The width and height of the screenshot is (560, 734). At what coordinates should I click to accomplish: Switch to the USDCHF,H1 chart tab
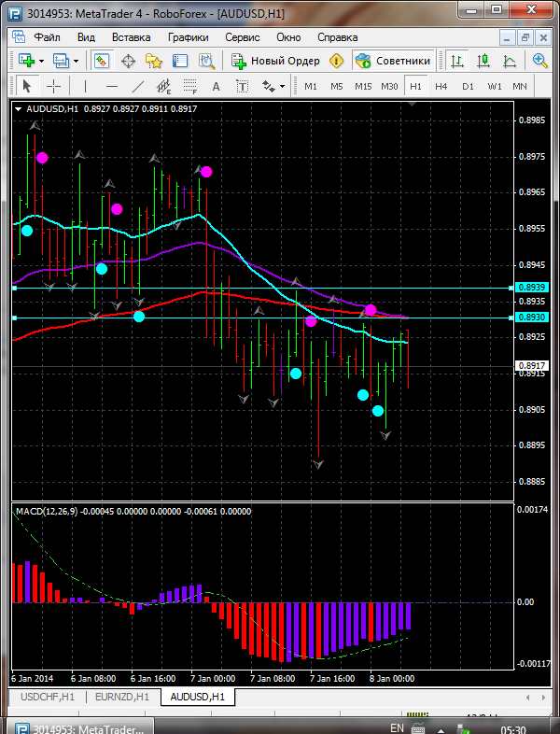(x=48, y=697)
